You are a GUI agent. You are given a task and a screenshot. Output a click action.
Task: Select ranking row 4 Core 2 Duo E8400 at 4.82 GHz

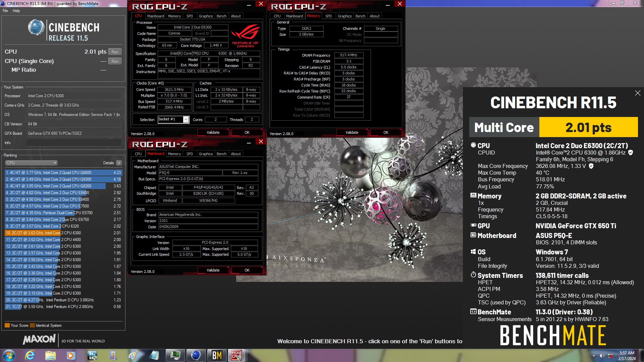63,193
